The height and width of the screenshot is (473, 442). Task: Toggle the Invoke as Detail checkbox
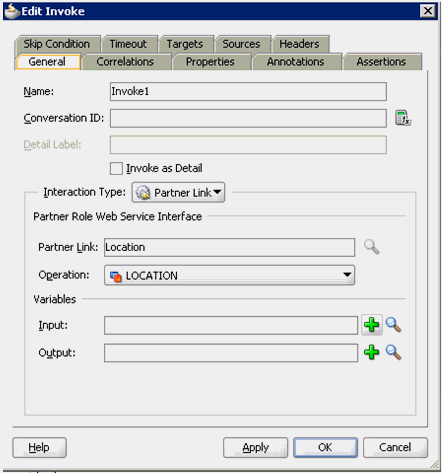[x=116, y=168]
